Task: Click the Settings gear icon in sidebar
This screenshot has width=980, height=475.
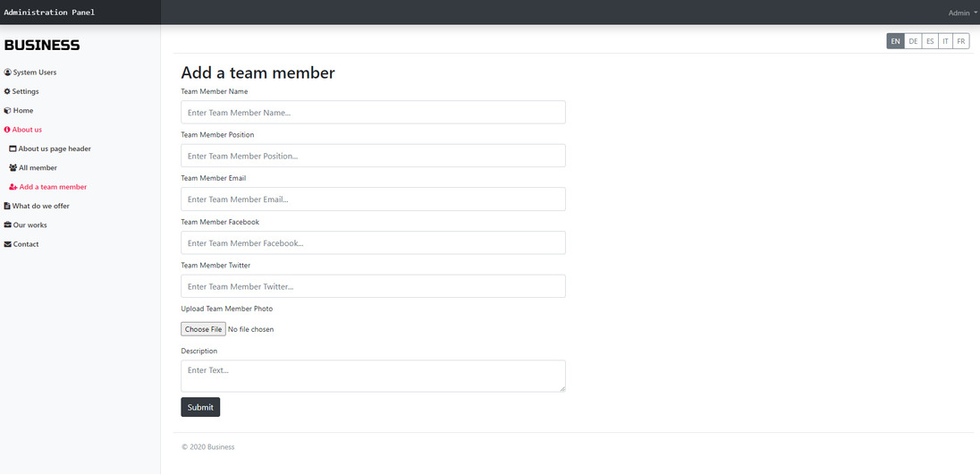Action: [7, 91]
